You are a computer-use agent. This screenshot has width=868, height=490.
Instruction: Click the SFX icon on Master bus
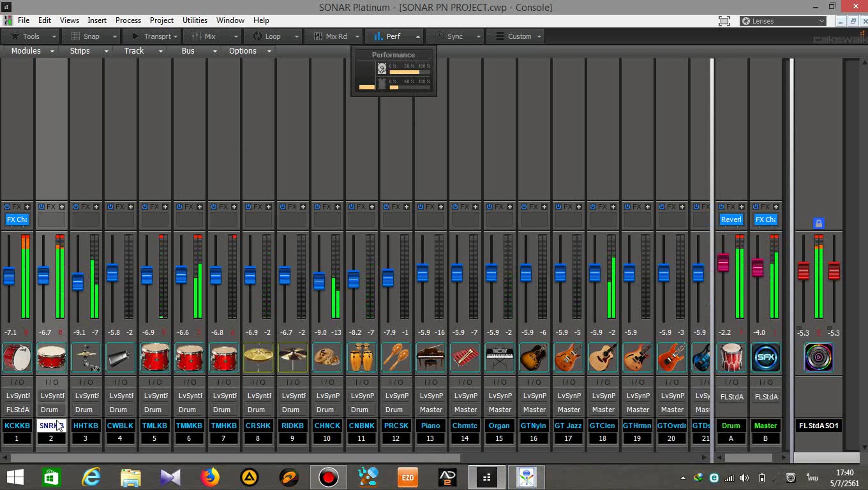[x=765, y=357]
